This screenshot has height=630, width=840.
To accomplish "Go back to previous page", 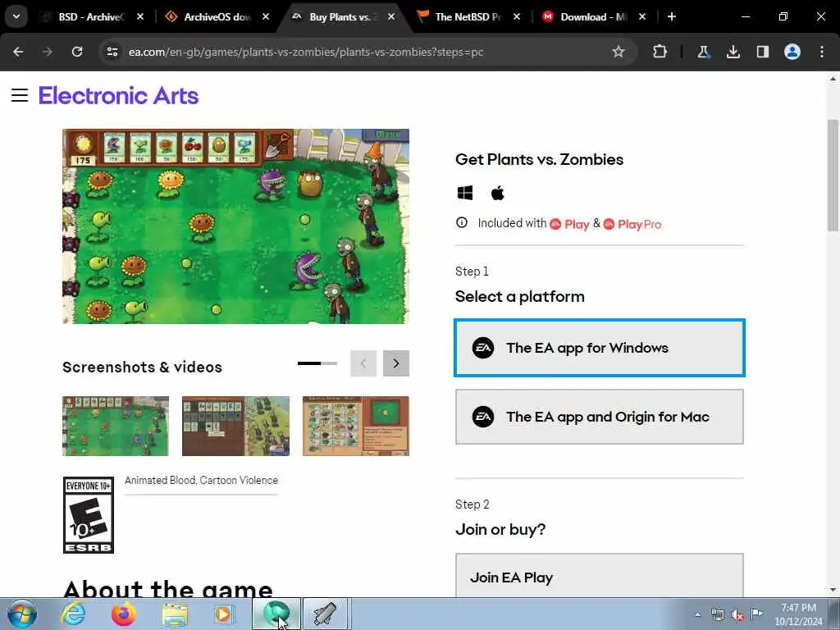I will (x=18, y=52).
